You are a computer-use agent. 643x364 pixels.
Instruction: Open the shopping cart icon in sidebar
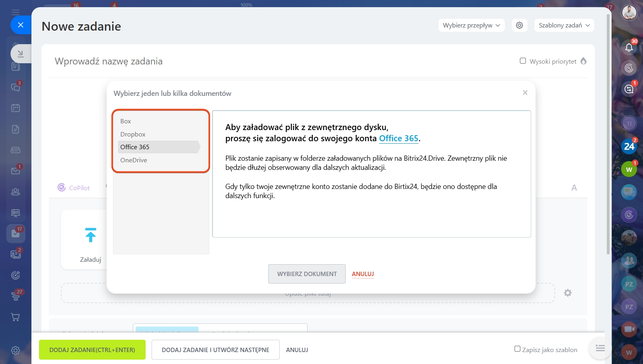pos(16,317)
